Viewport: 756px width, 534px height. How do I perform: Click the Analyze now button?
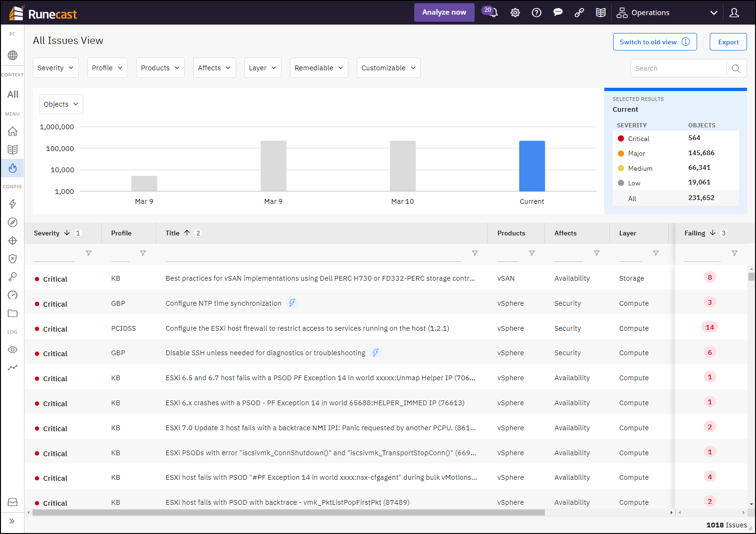(x=444, y=12)
